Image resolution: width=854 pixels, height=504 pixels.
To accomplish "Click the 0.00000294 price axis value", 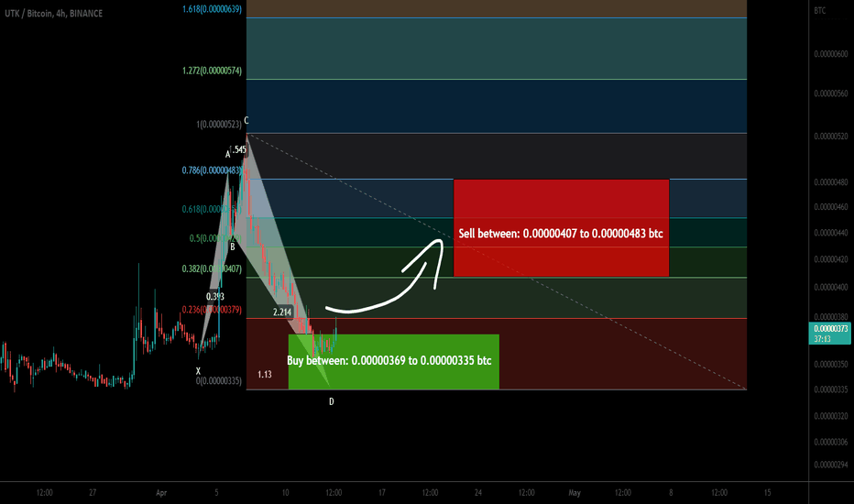I will pyautogui.click(x=831, y=465).
